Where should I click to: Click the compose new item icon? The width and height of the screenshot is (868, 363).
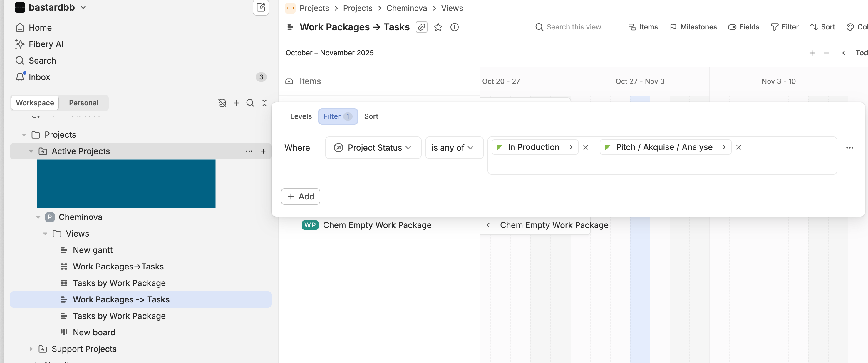click(x=260, y=7)
